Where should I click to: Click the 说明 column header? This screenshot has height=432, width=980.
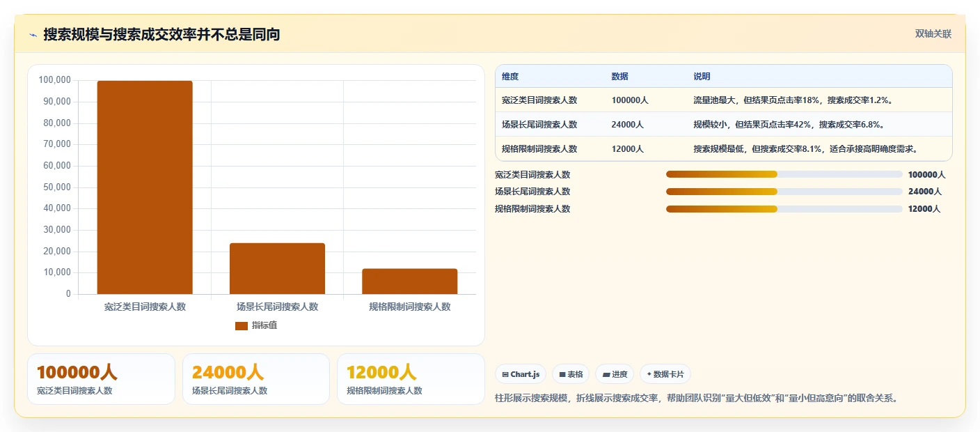pyautogui.click(x=702, y=77)
